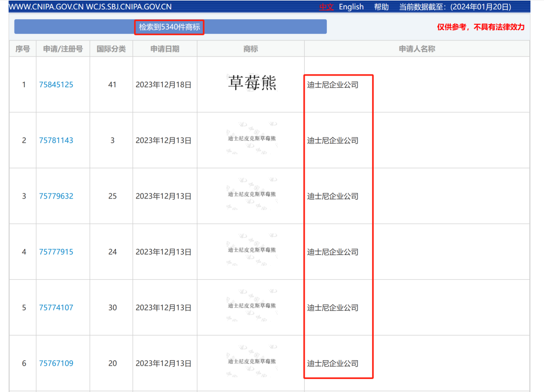Open trademark application 75845125
This screenshot has height=392, width=544.
(56, 85)
